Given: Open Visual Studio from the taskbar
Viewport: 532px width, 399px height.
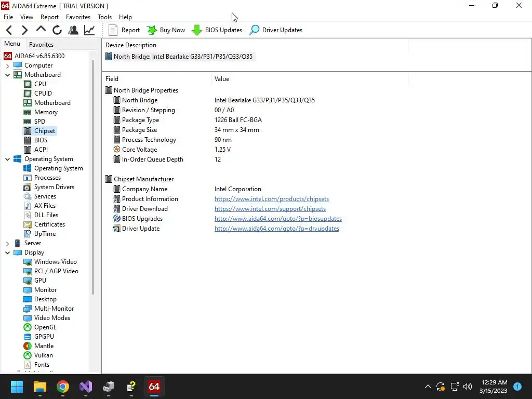Looking at the screenshot, I should point(86,387).
